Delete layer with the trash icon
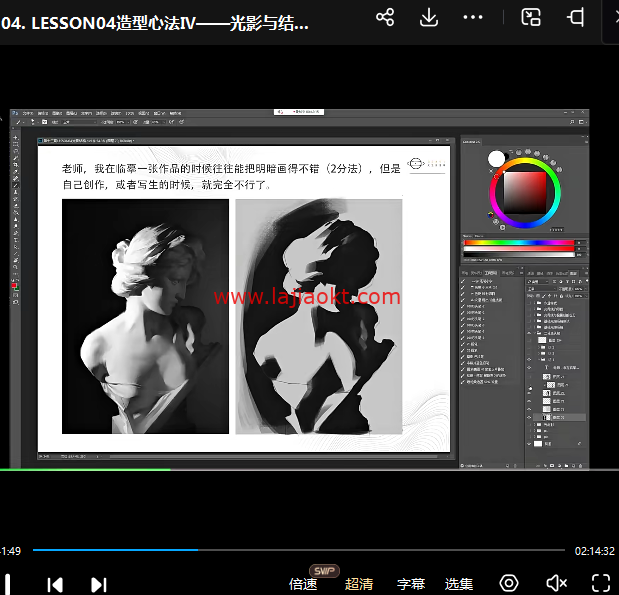Screen dimensions: 619x595 coord(580,466)
